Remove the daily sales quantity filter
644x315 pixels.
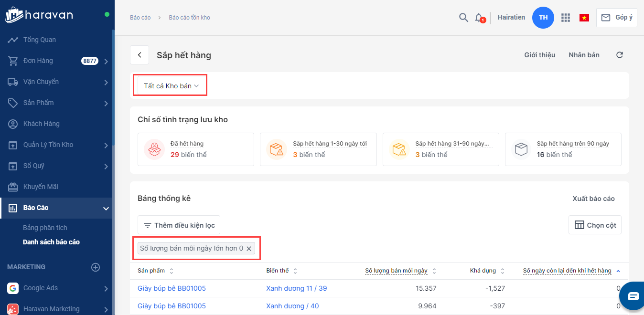tap(249, 249)
